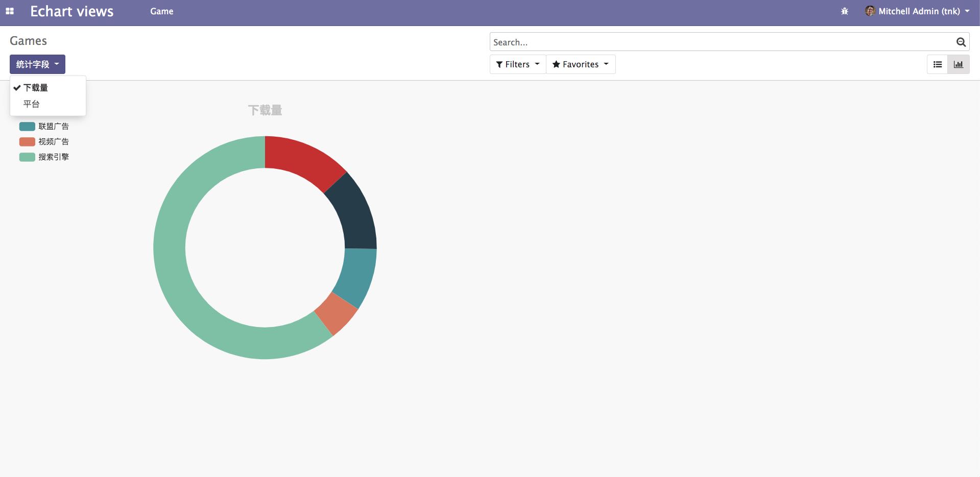
Task: Toggle the 搜索引擎 legend entry
Action: pos(44,157)
